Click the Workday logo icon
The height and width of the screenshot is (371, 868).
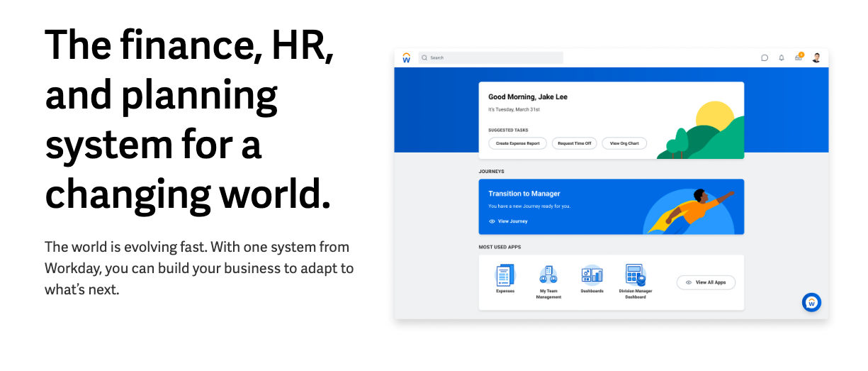(406, 58)
